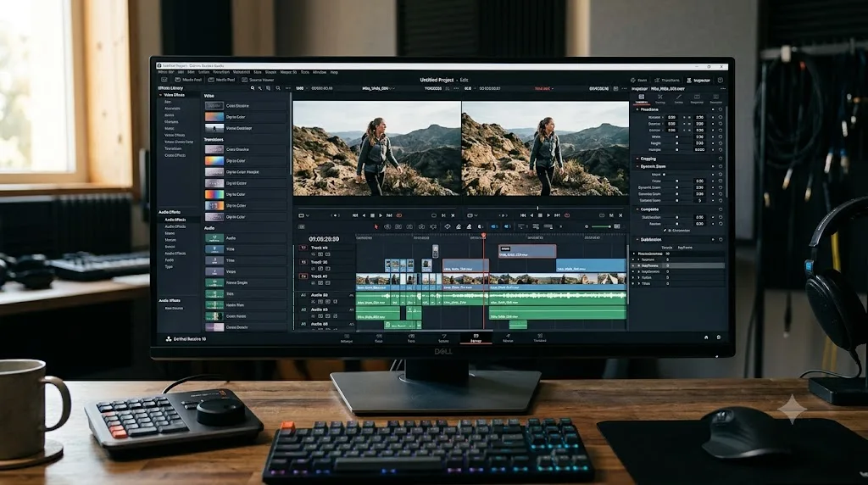Open project settings gear in bottom-right corner
868x485 pixels.
pyautogui.click(x=719, y=337)
